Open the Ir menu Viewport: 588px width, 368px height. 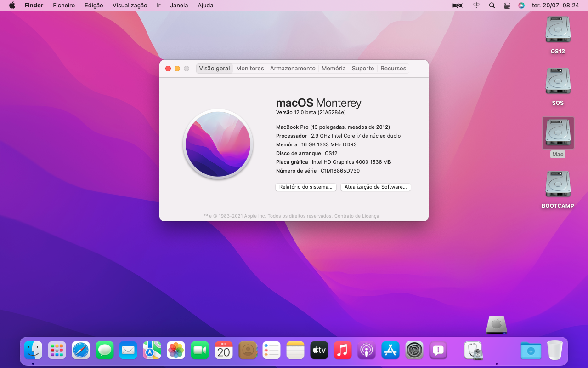158,6
